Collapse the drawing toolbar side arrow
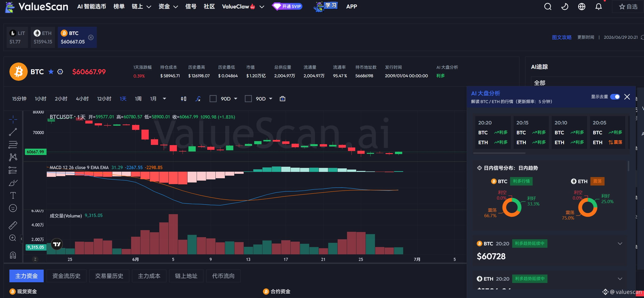644x298 pixels. tap(22, 239)
